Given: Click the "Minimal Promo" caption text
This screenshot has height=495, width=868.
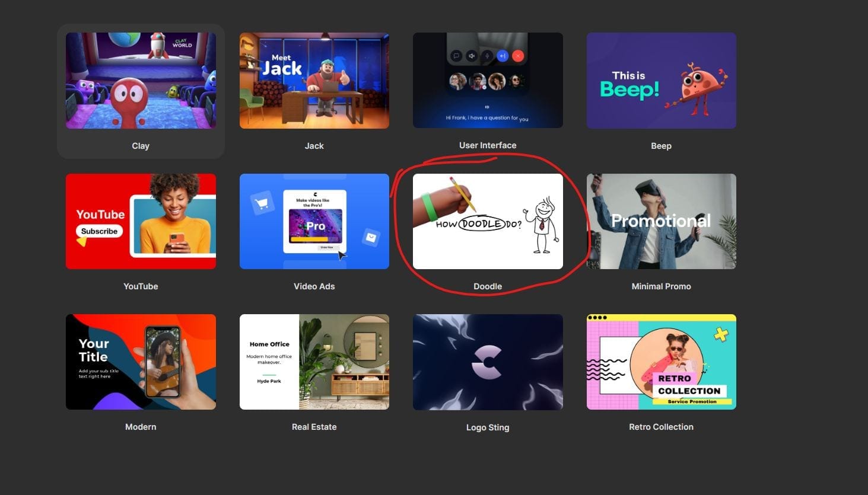Looking at the screenshot, I should tap(661, 286).
